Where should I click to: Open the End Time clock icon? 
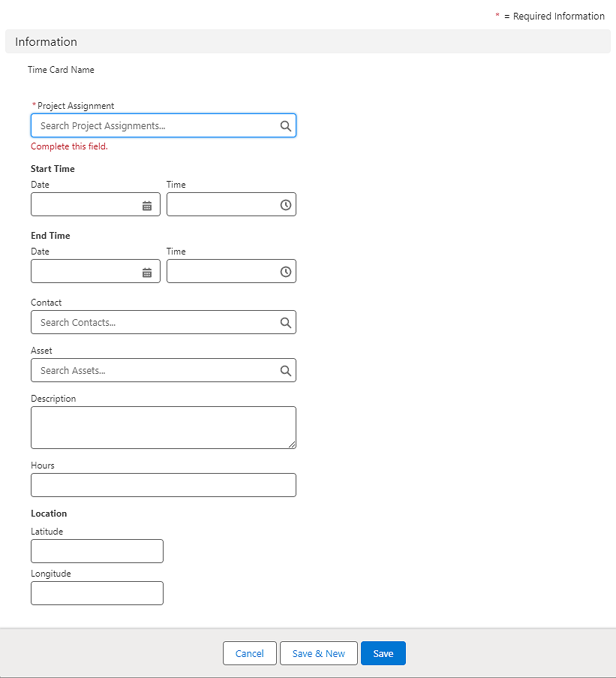285,272
